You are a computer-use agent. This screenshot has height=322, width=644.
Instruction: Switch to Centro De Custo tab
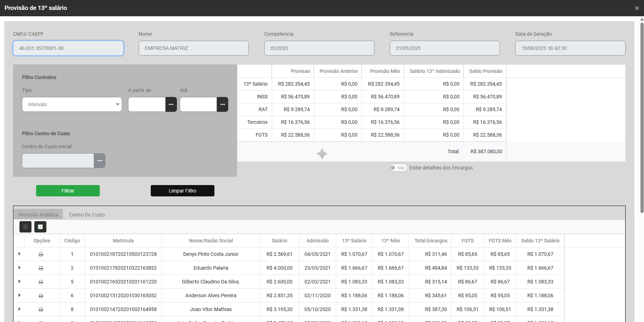(x=87, y=215)
